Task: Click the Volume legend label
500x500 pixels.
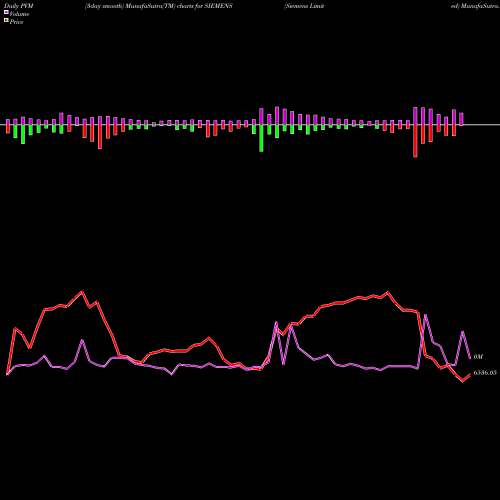Action: click(19, 14)
